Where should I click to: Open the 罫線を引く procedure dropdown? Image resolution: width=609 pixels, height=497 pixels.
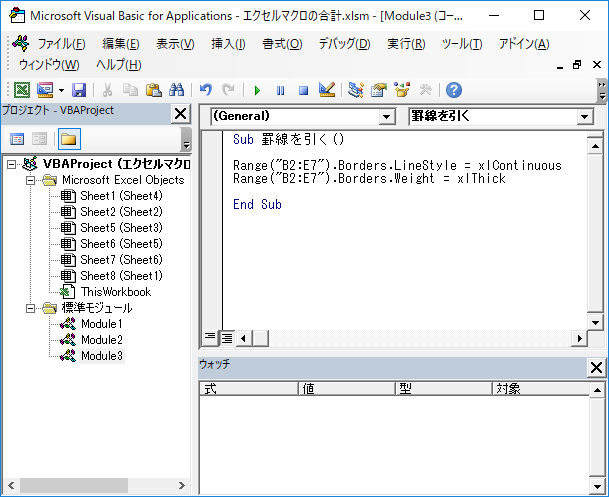(585, 116)
